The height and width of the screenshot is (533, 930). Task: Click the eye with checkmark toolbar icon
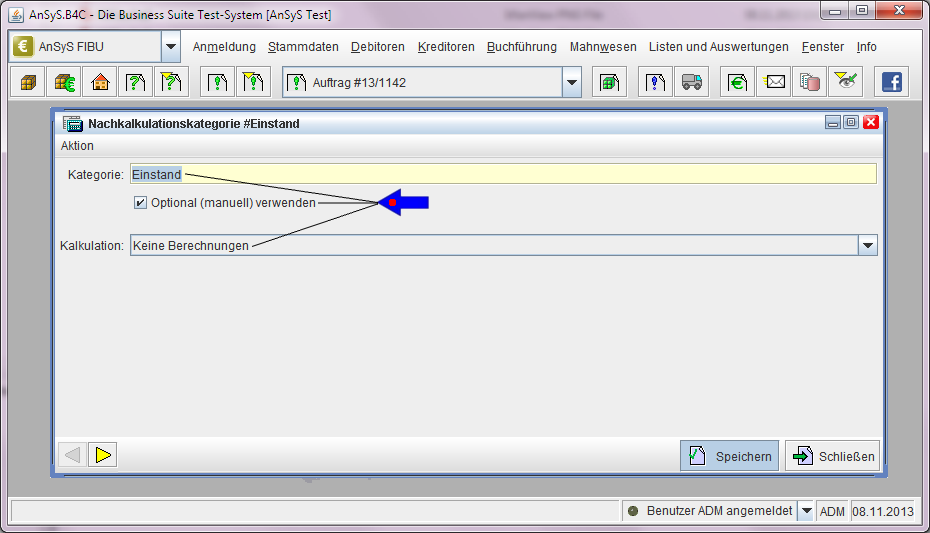[847, 83]
